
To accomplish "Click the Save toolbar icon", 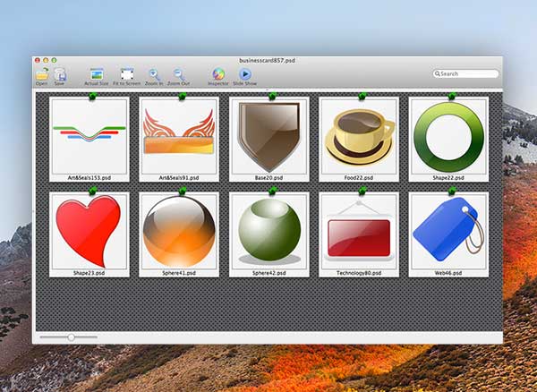I will click(60, 74).
